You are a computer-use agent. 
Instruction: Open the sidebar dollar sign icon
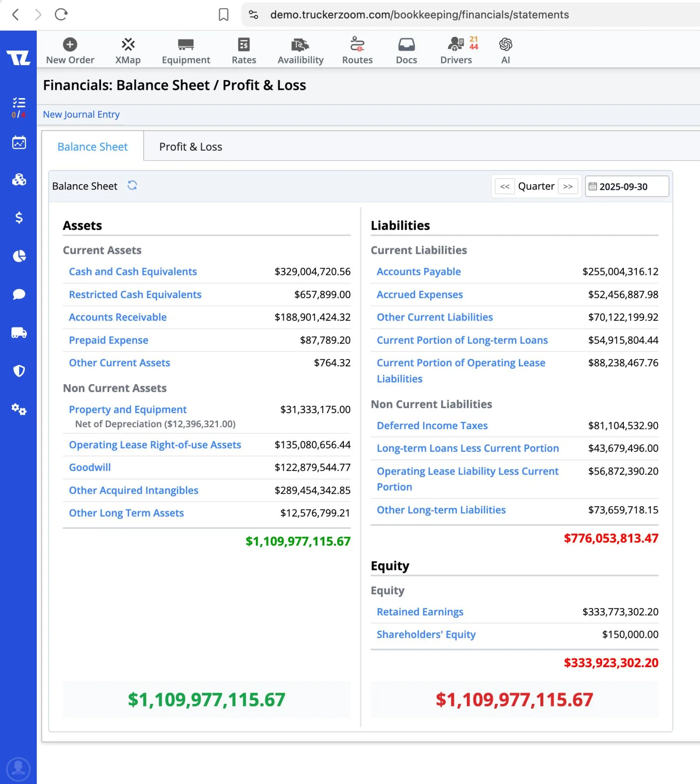(x=19, y=218)
